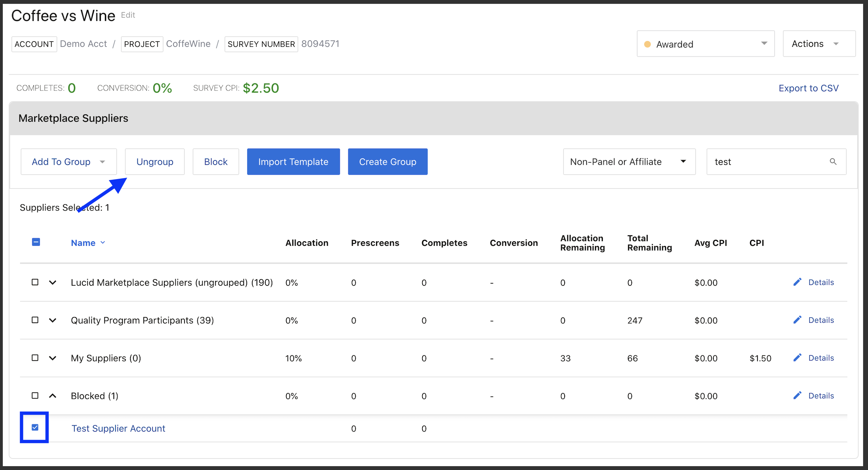Click the Avg CPI column header
The image size is (868, 470).
point(710,243)
